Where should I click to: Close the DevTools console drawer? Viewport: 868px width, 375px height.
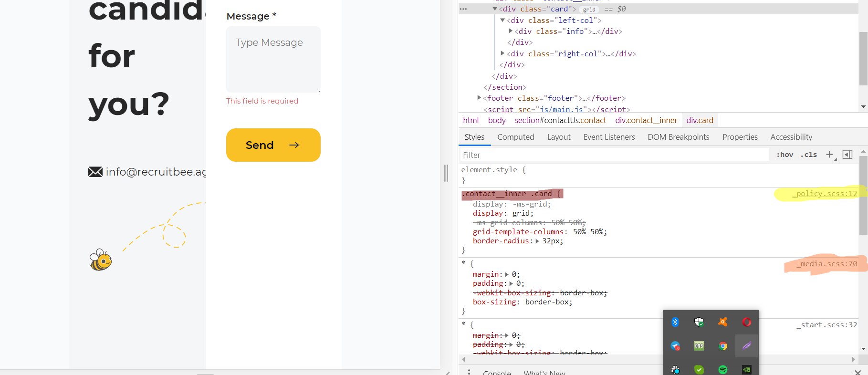[858, 372]
